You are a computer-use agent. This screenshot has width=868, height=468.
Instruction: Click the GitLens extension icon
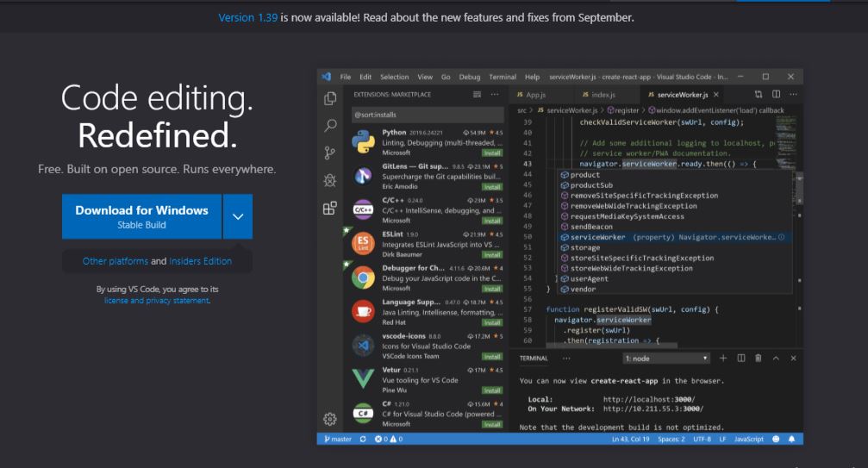pyautogui.click(x=363, y=176)
